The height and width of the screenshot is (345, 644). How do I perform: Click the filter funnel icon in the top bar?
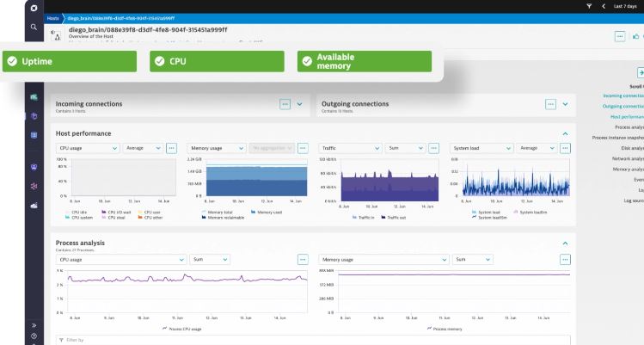click(x=589, y=6)
